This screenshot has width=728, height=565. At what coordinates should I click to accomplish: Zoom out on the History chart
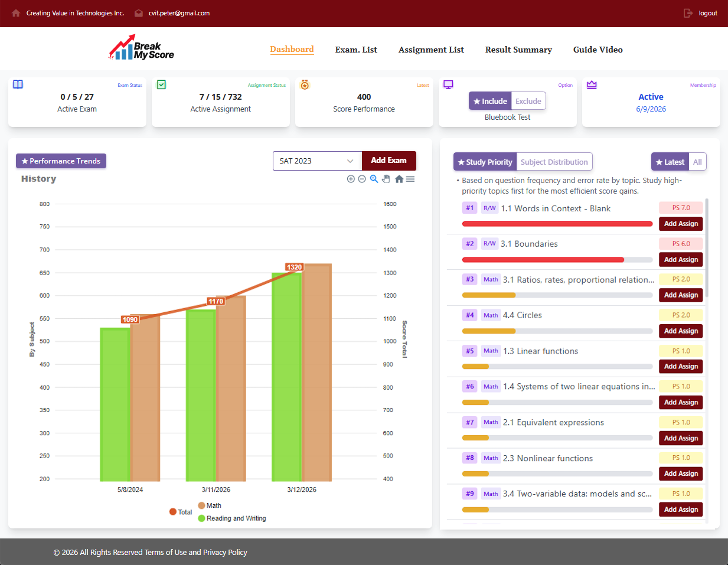362,178
